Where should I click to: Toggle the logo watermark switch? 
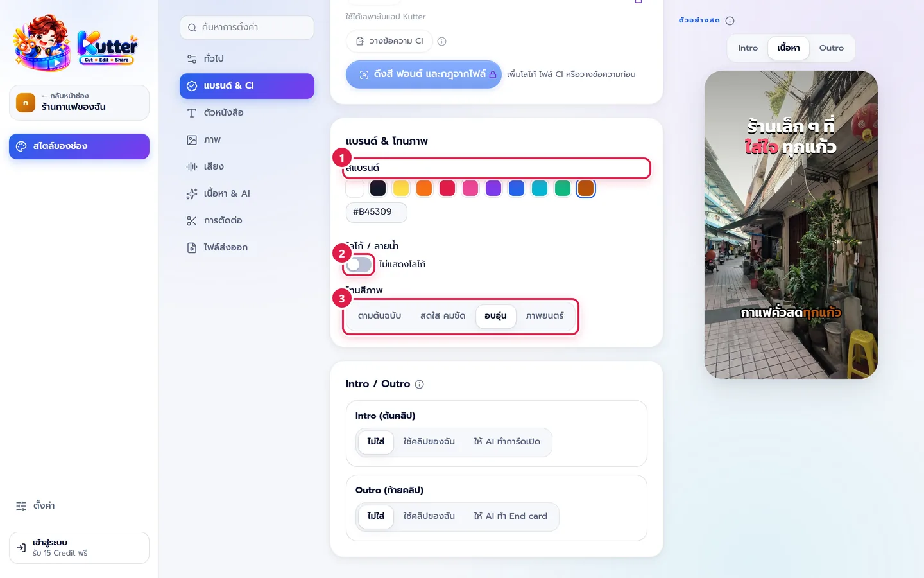pyautogui.click(x=359, y=264)
